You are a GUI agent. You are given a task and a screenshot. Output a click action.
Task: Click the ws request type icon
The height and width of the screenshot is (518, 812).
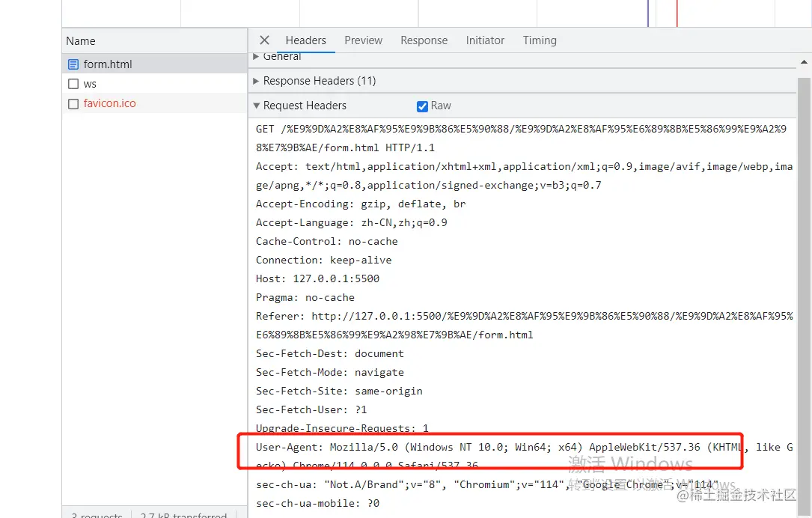point(73,84)
